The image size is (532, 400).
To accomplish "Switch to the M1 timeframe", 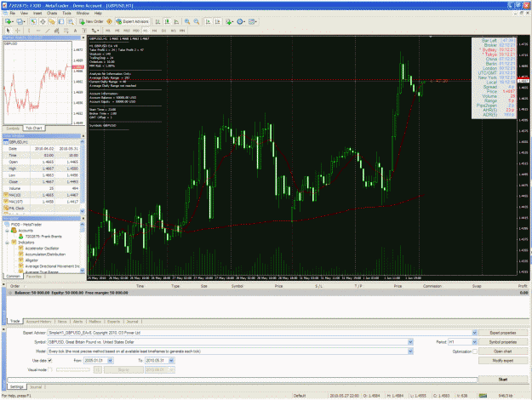I will coord(108,31).
